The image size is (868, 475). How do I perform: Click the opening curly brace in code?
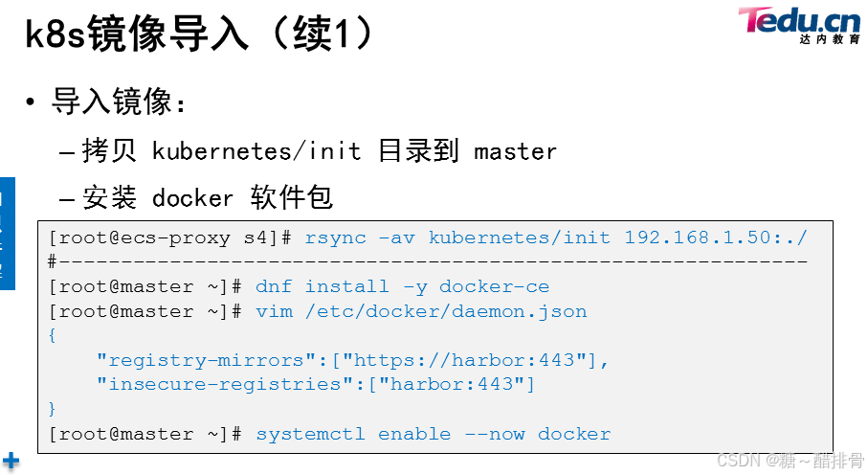coord(52,336)
